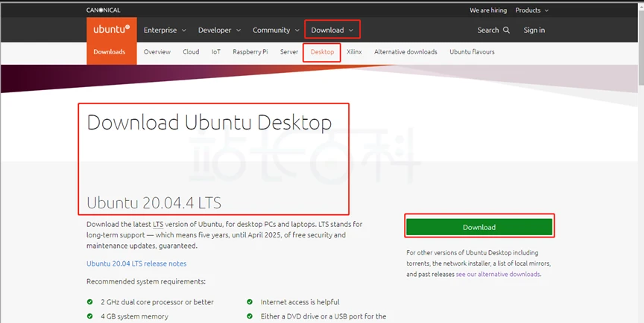Image resolution: width=644 pixels, height=323 pixels.
Task: Go to the Raspberry Pi tab
Action: [250, 52]
